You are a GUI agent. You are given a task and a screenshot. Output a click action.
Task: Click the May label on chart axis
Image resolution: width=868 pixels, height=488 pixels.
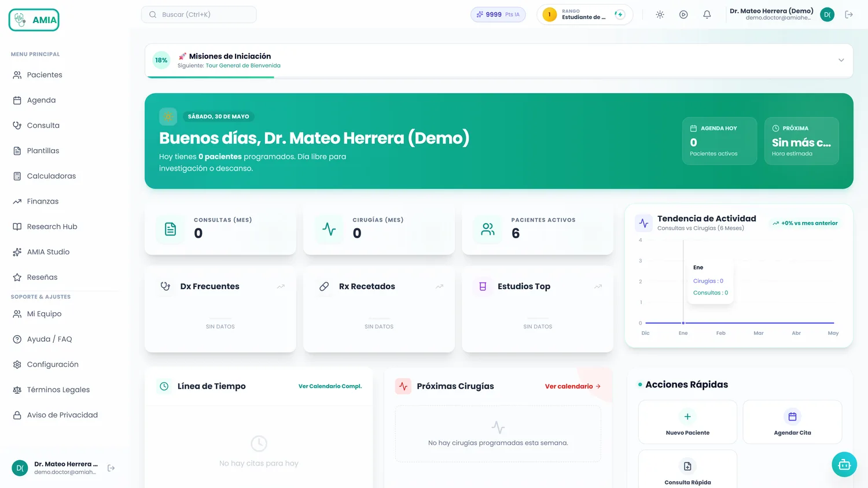coord(833,333)
